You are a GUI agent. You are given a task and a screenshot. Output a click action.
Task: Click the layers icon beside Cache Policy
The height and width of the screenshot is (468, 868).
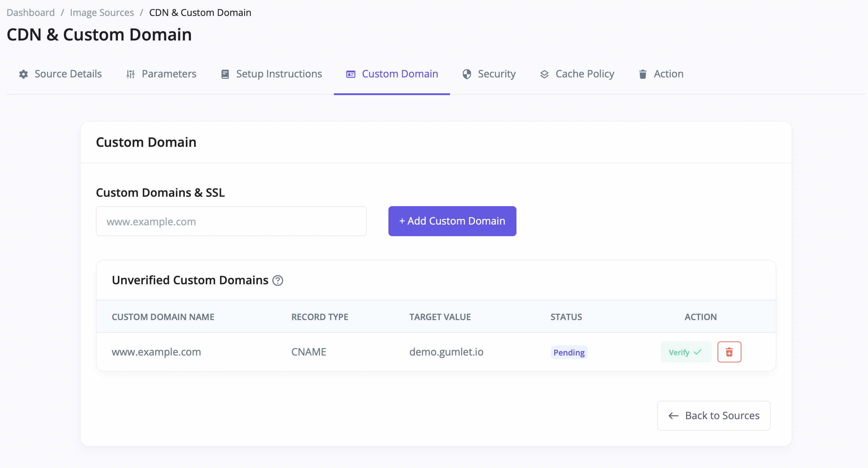click(544, 74)
